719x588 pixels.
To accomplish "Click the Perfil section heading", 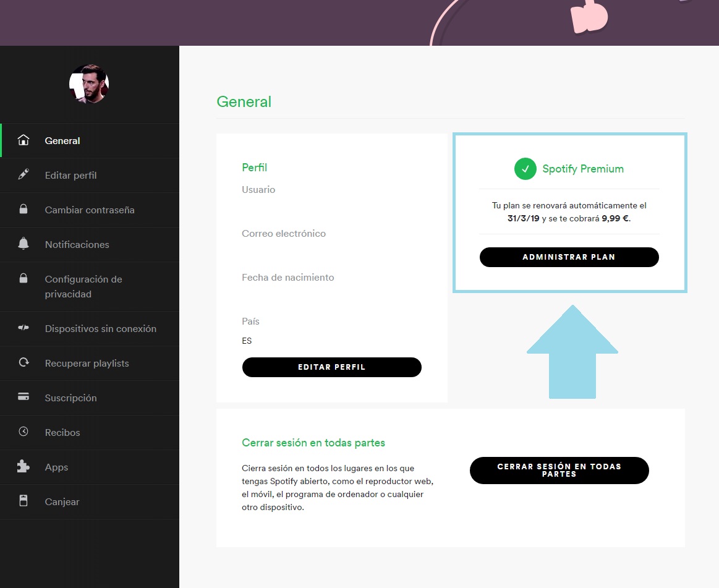I will point(255,168).
